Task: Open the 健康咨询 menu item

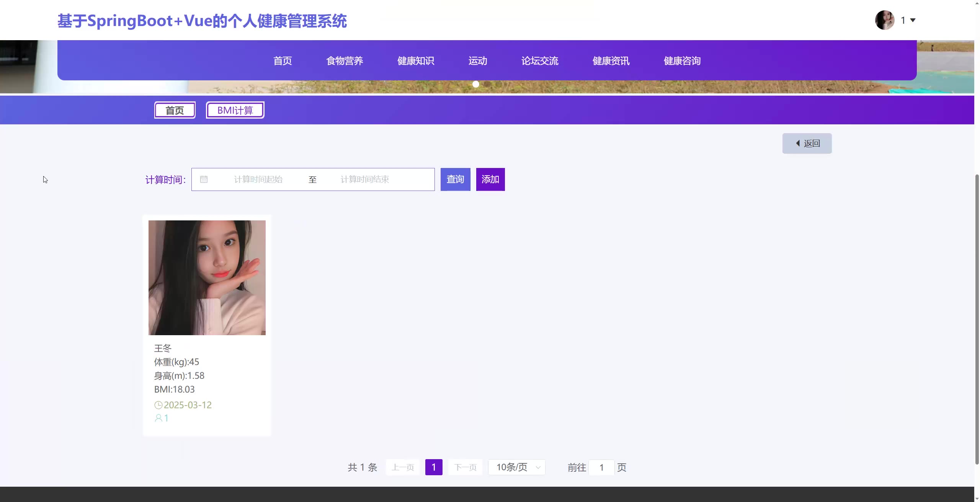Action: 682,61
